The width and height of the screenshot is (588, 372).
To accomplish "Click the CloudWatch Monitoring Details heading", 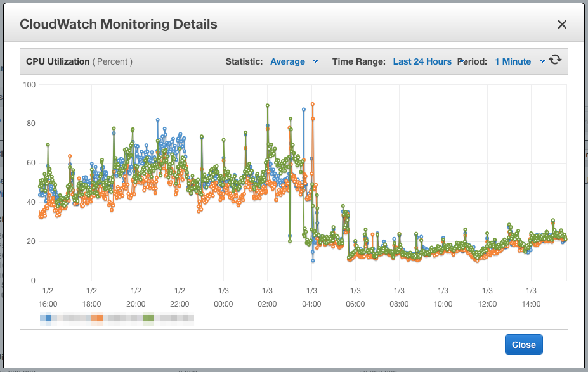I will 119,24.
